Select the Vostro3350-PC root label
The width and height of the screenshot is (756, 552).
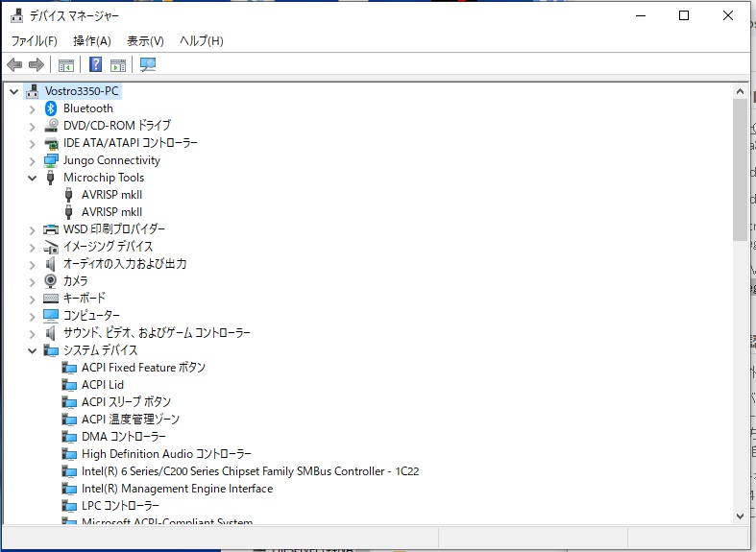coord(82,91)
